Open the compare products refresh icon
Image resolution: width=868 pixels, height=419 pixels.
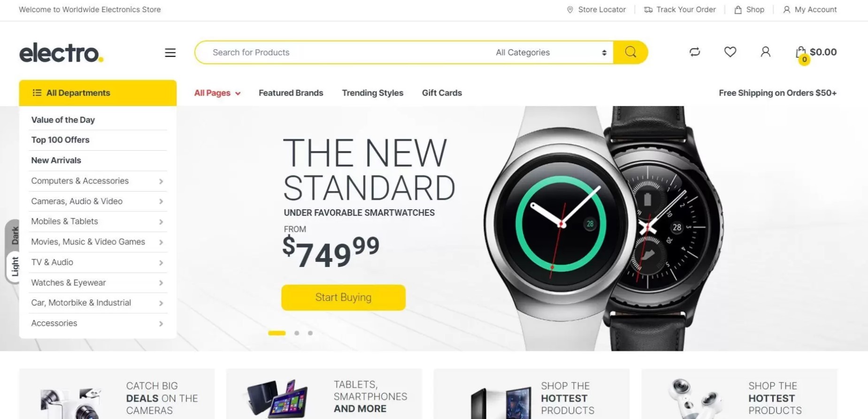pos(695,52)
